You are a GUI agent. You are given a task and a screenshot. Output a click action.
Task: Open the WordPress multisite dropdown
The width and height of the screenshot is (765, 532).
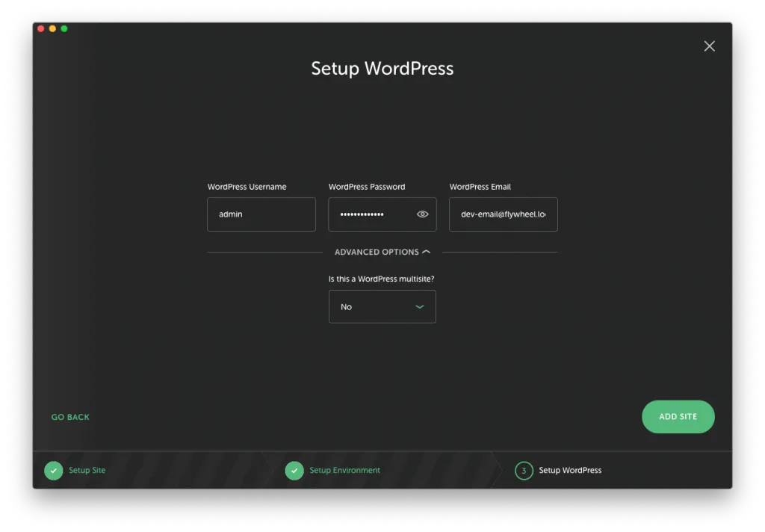coord(382,306)
